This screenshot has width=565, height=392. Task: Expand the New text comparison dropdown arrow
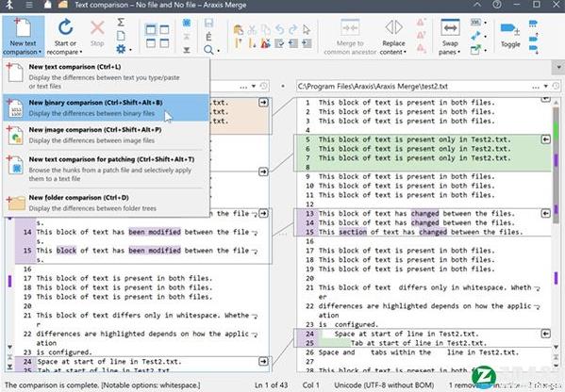click(40, 52)
